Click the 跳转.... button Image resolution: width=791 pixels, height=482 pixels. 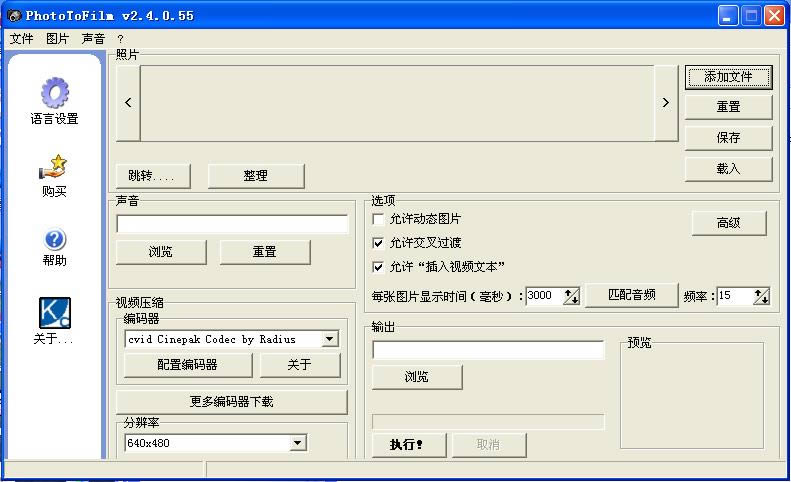click(153, 176)
